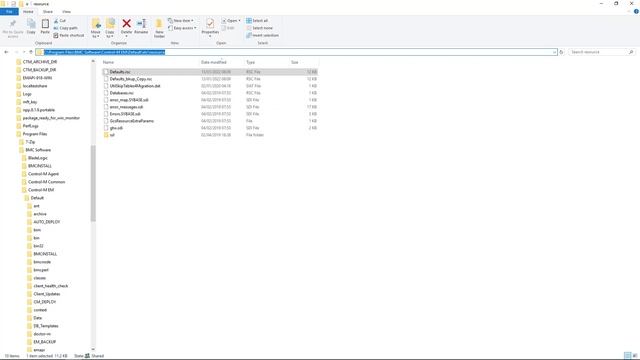Select Program Files in the tree
The height and width of the screenshot is (360, 640).
35,134
